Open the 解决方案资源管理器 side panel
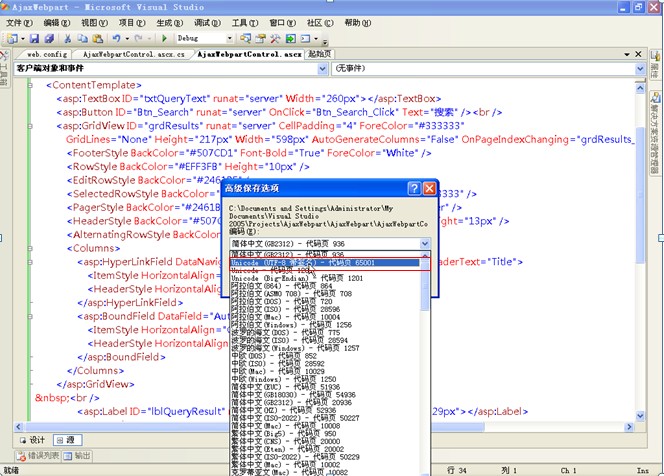Screen dimensions: 664x476 (x=655, y=133)
